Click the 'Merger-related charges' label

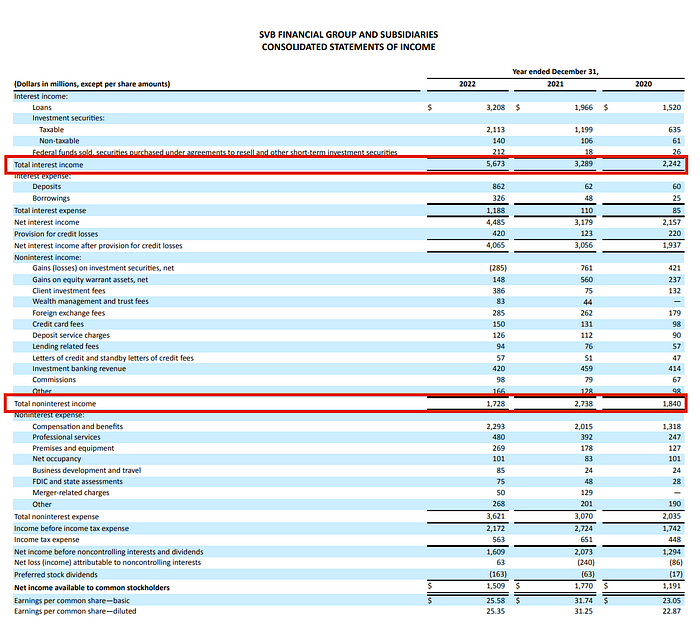click(71, 493)
